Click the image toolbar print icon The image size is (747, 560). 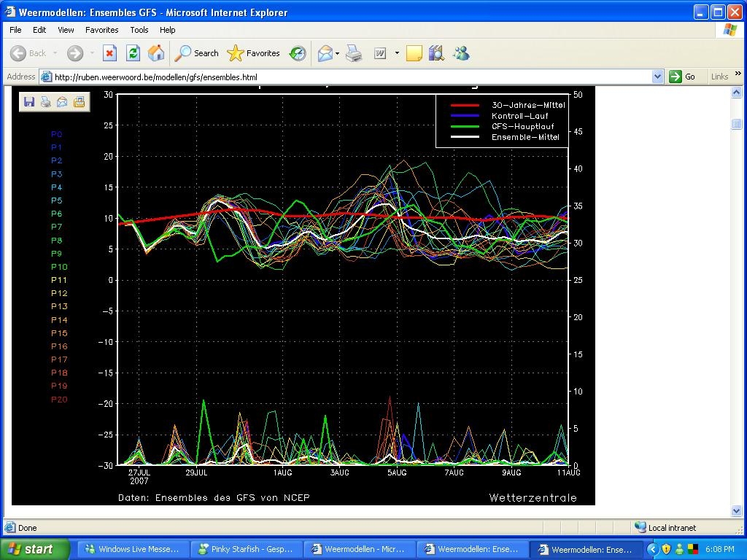(46, 102)
